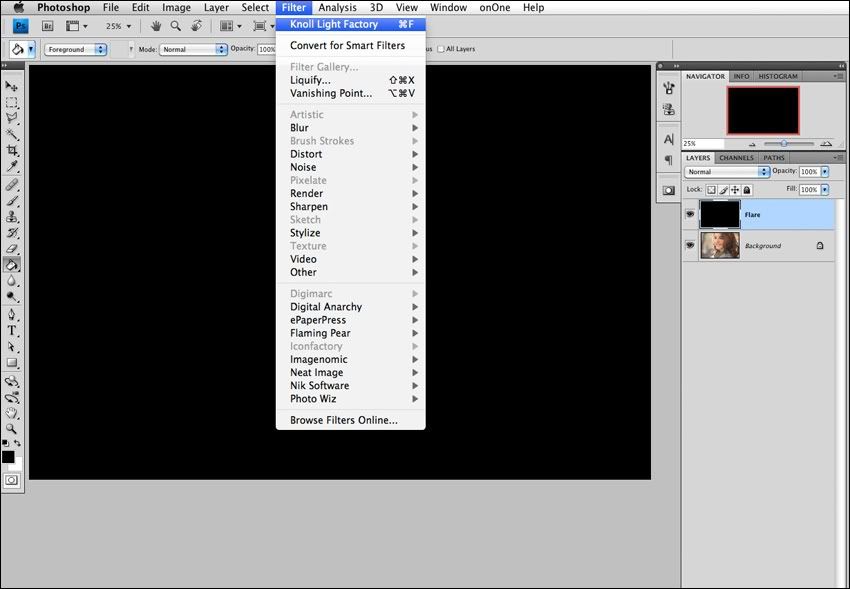Toggle Quick Mask mode in toolbox
850x589 pixels.
[11, 480]
